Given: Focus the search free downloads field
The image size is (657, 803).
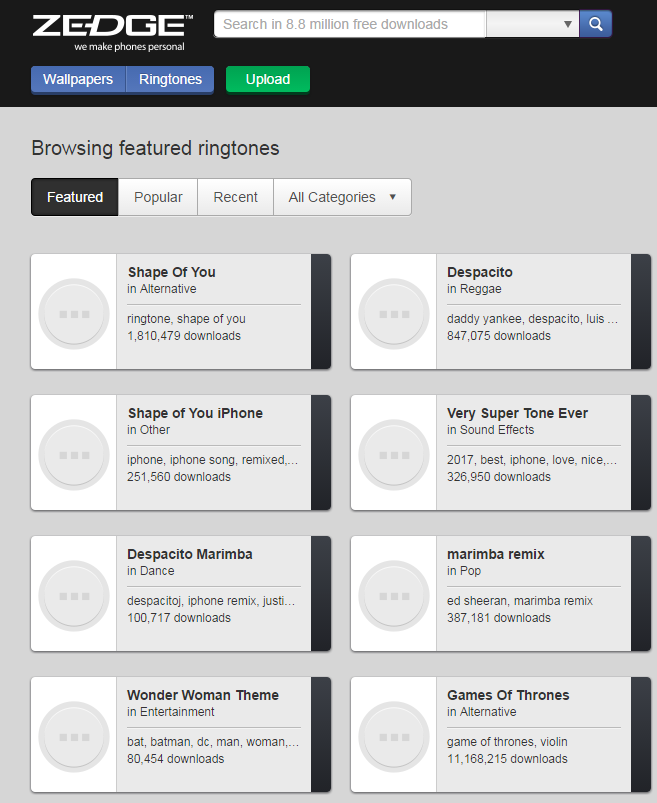Looking at the screenshot, I should [350, 24].
